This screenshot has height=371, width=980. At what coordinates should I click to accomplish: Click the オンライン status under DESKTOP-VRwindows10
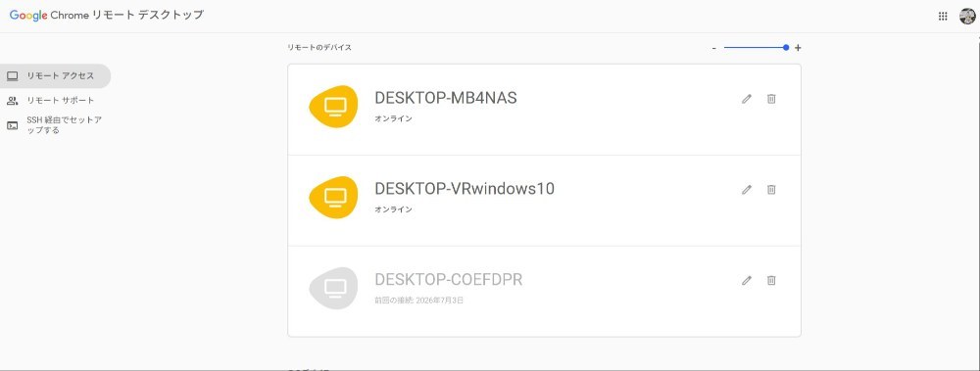[393, 209]
